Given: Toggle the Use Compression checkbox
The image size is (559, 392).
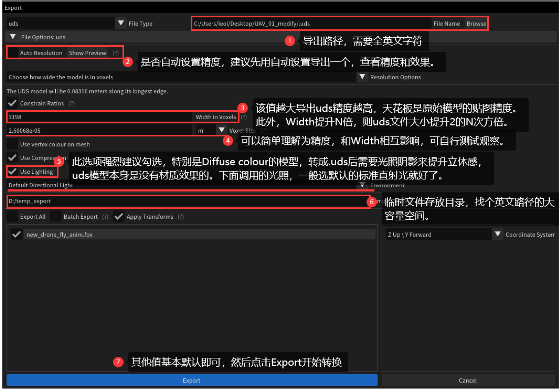Looking at the screenshot, I should point(13,158).
